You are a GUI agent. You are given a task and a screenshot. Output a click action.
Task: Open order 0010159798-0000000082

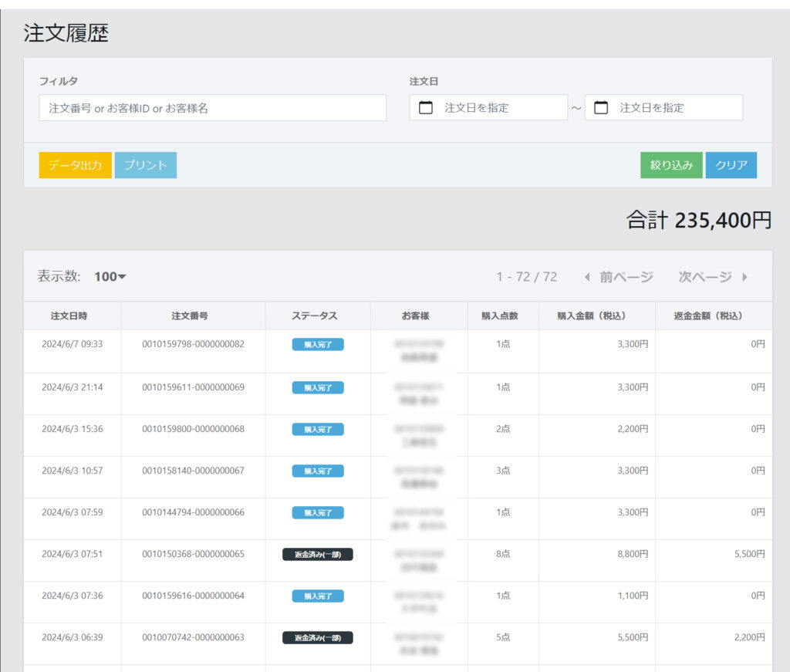pyautogui.click(x=193, y=344)
